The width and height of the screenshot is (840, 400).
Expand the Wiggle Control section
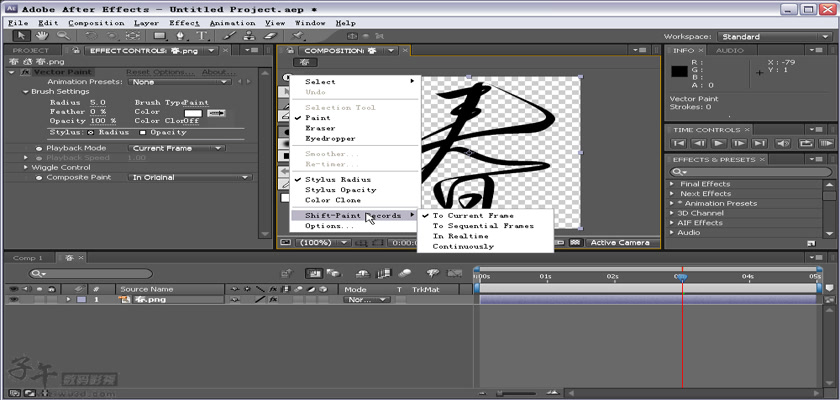coord(27,167)
